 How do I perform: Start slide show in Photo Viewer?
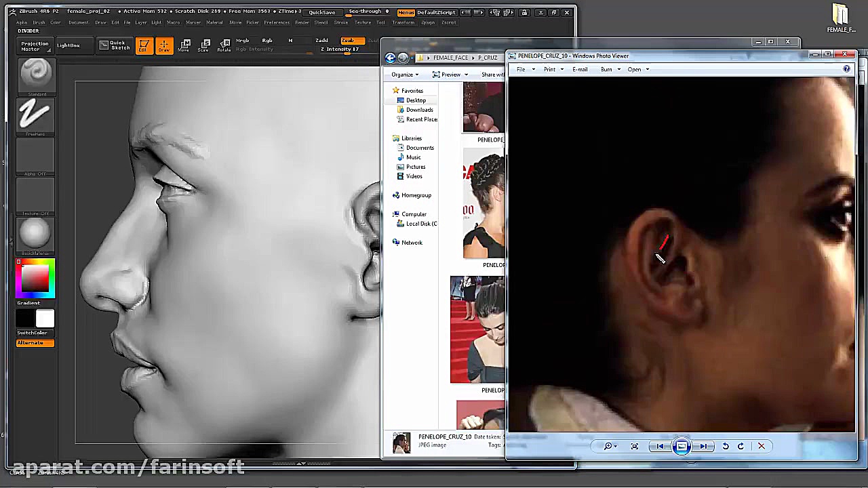click(x=682, y=446)
